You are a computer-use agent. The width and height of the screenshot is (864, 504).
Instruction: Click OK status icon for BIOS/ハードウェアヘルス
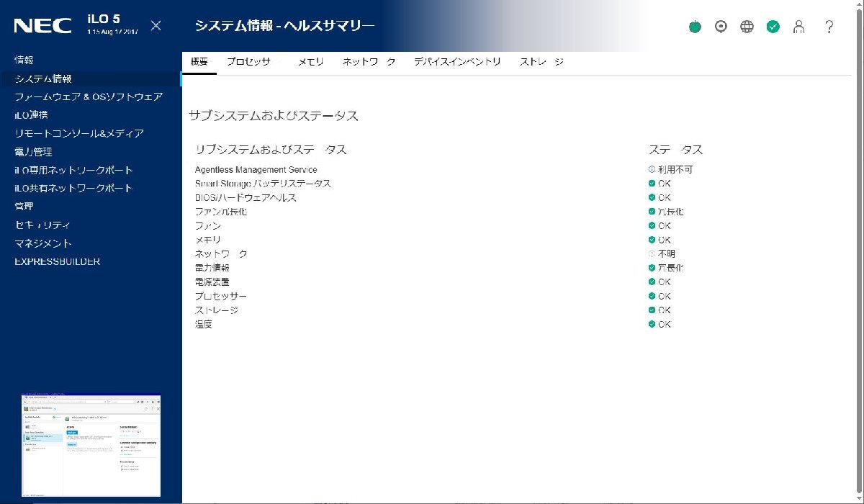click(x=652, y=197)
